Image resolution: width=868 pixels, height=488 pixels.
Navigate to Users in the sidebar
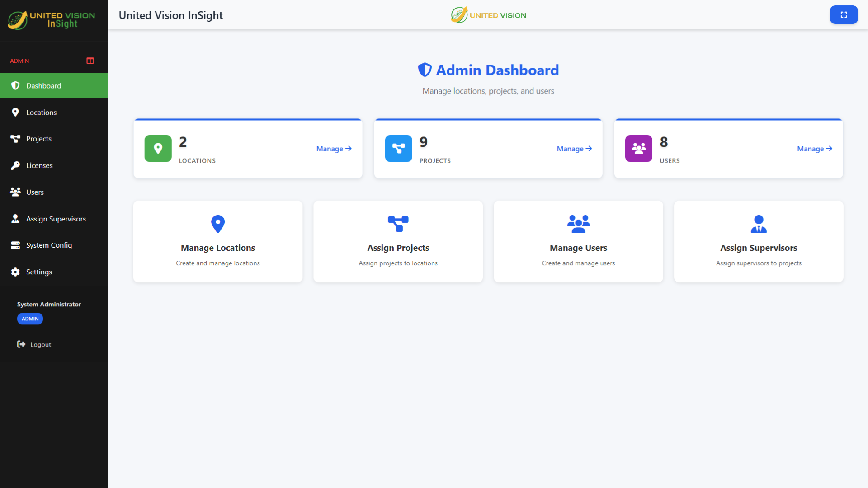pos(54,192)
